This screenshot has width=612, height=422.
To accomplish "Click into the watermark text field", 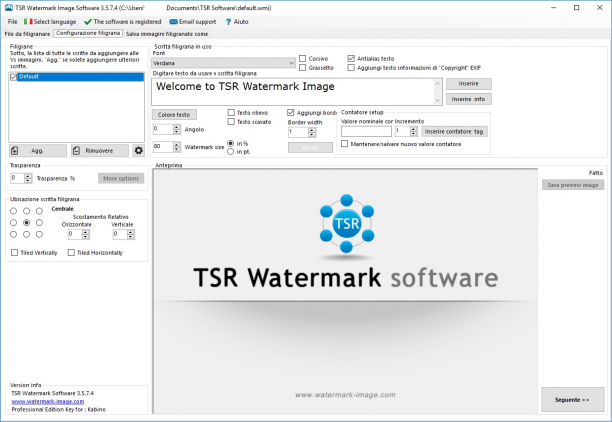I will point(293,92).
